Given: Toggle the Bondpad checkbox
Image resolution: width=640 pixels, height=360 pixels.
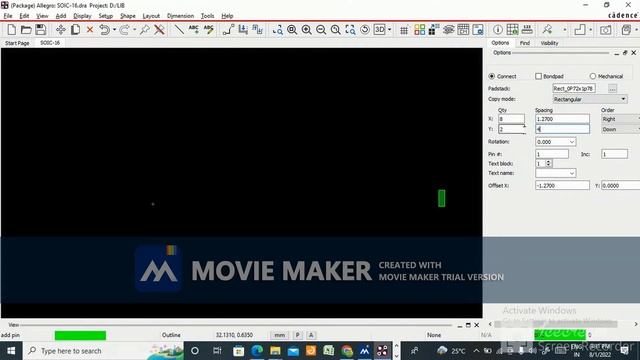Looking at the screenshot, I should click(538, 76).
